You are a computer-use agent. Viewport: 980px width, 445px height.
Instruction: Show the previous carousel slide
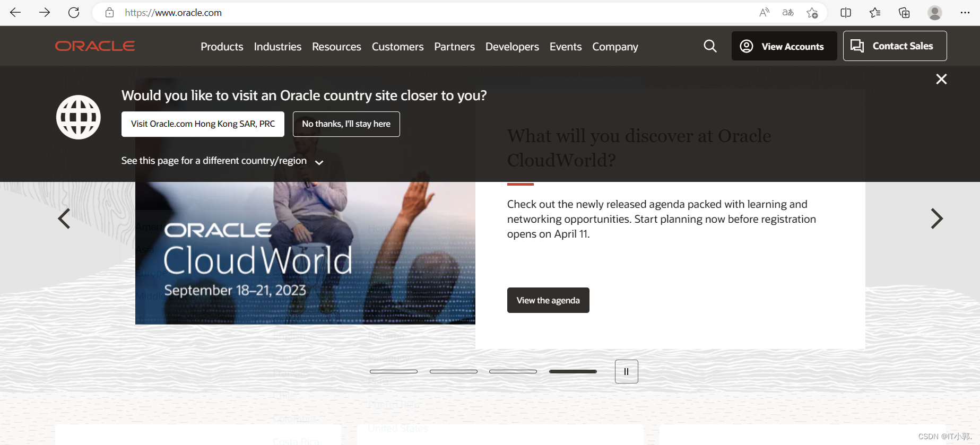pyautogui.click(x=64, y=219)
